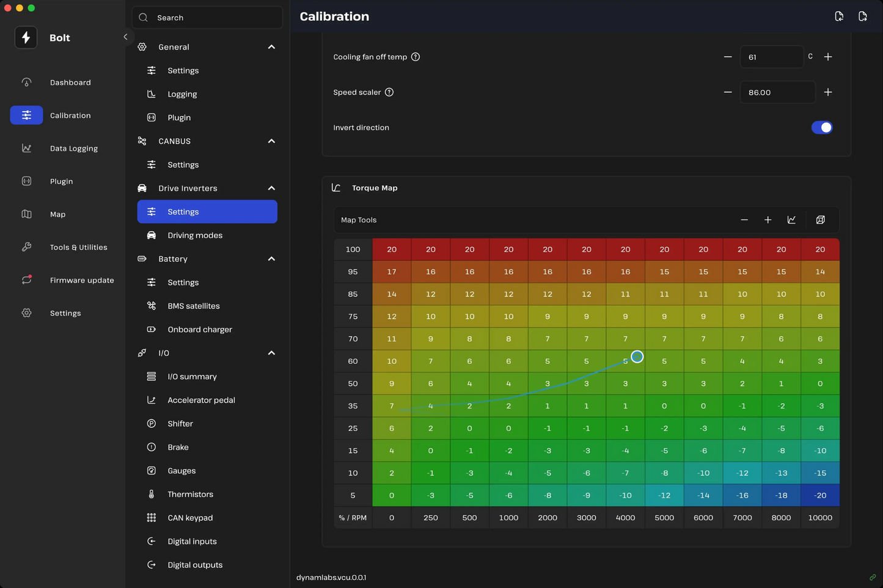The height and width of the screenshot is (588, 883).
Task: Click the plus icon in Map Tools
Action: [768, 220]
